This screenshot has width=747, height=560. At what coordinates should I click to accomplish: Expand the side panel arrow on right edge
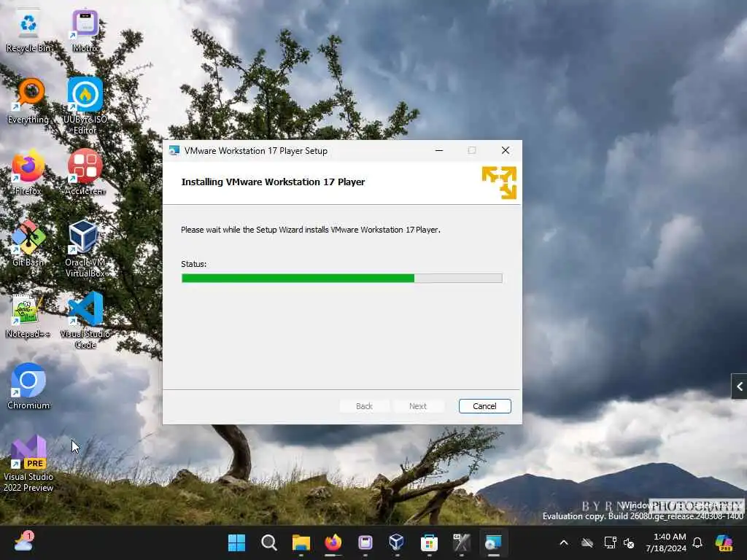(740, 386)
